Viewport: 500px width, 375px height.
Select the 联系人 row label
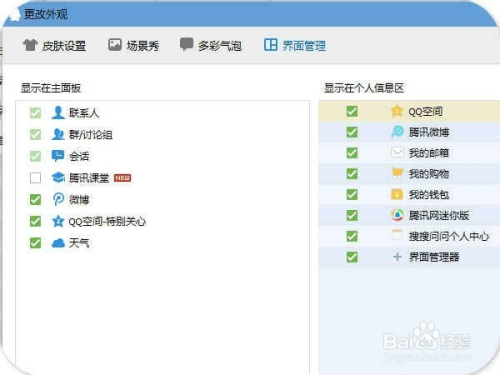pyautogui.click(x=84, y=113)
